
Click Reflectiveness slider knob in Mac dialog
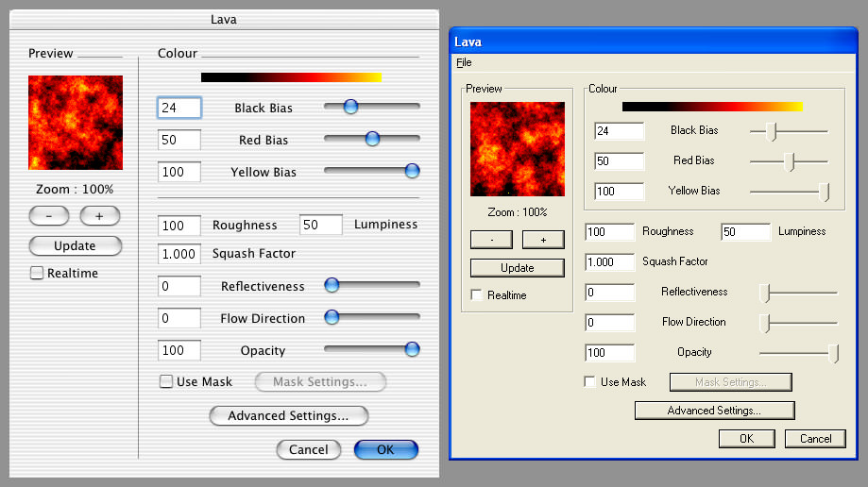click(x=332, y=285)
